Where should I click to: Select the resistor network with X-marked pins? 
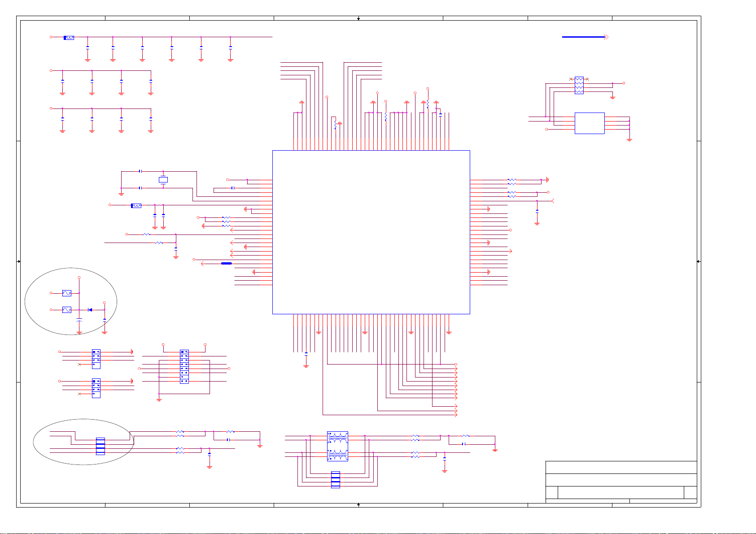(x=579, y=85)
